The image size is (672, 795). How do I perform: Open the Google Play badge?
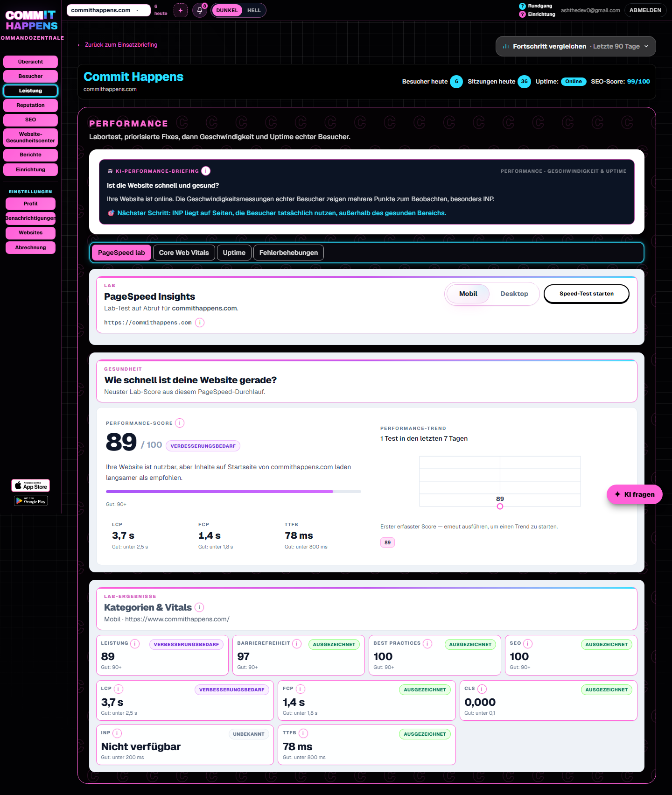point(31,501)
